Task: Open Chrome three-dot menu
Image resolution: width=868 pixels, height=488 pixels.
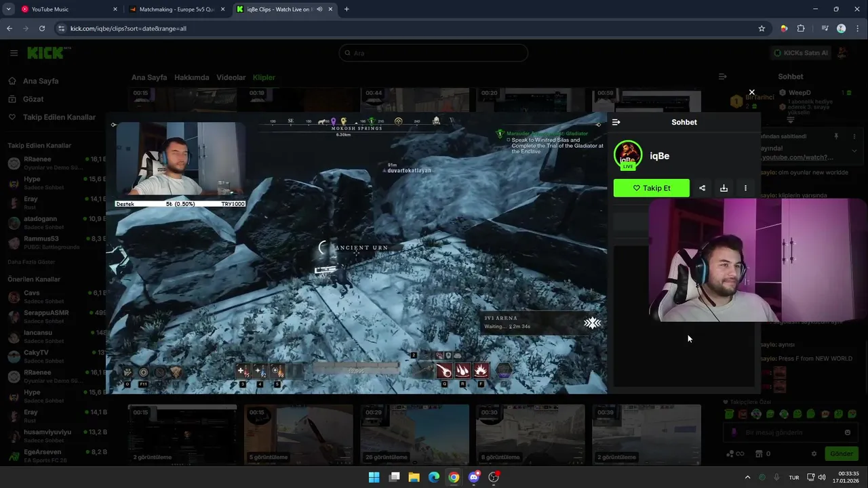Action: click(859, 28)
